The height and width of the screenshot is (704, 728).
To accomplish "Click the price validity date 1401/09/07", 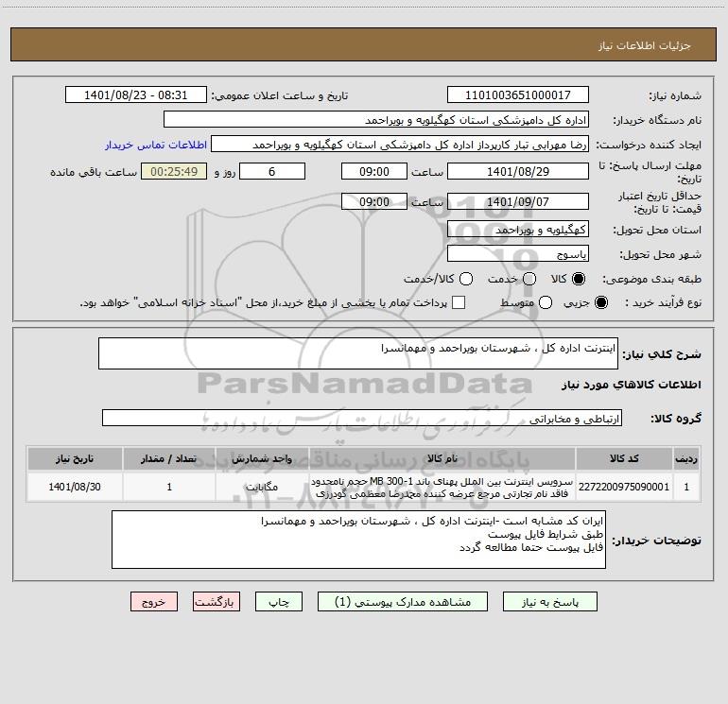I will (x=518, y=202).
